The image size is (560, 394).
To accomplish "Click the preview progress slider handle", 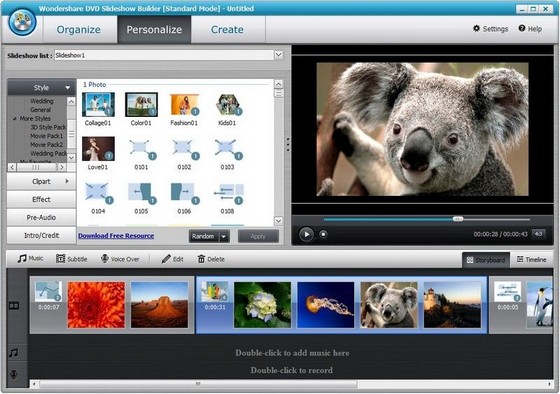I will tap(458, 219).
